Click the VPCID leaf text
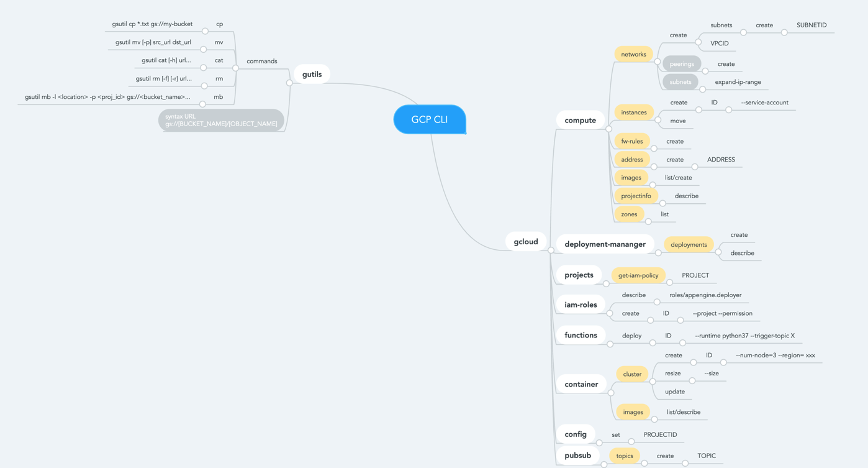The height and width of the screenshot is (468, 868). [720, 44]
